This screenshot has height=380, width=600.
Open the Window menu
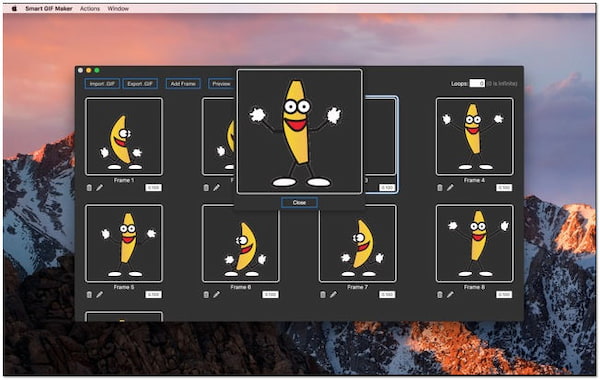click(118, 8)
